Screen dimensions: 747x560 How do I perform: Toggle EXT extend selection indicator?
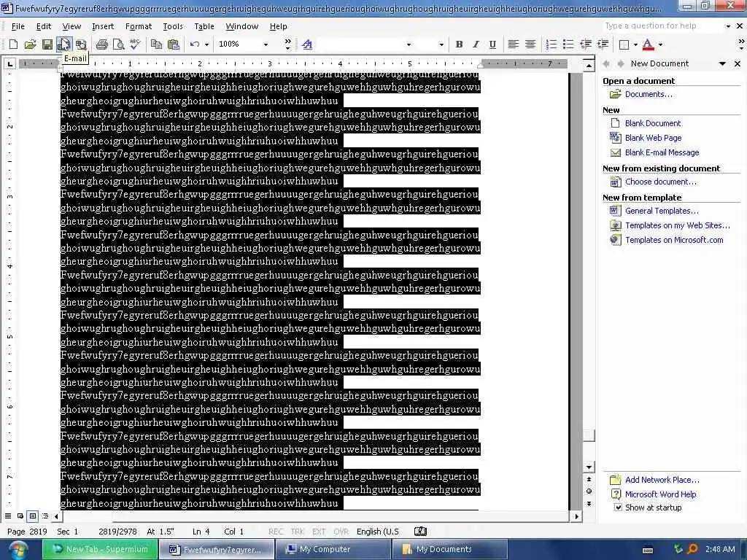pos(319,532)
